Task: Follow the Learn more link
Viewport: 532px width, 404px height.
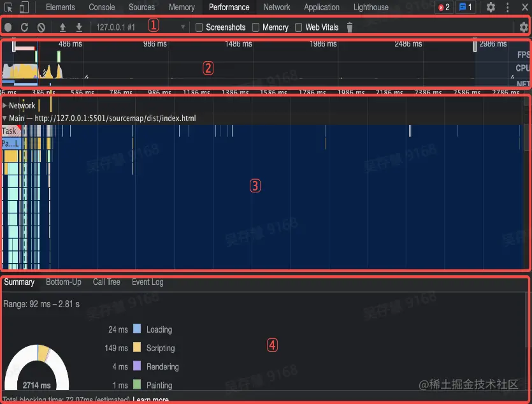Action: (x=150, y=400)
